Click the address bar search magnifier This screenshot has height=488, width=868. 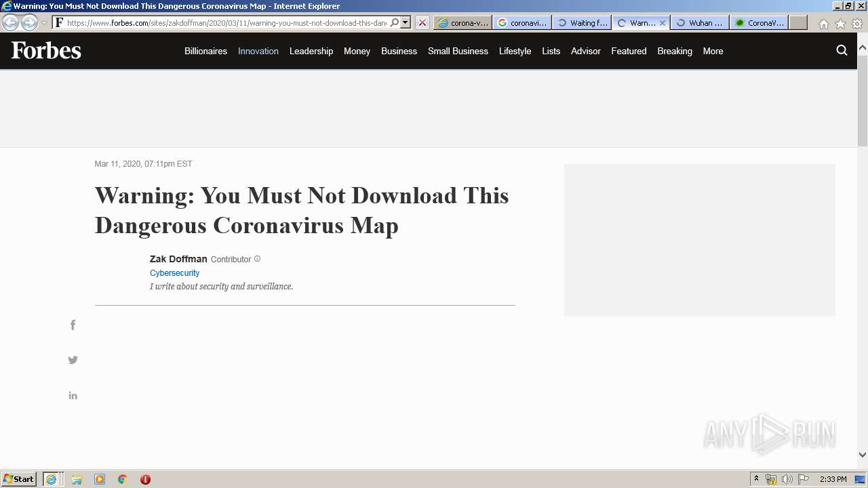pos(395,22)
